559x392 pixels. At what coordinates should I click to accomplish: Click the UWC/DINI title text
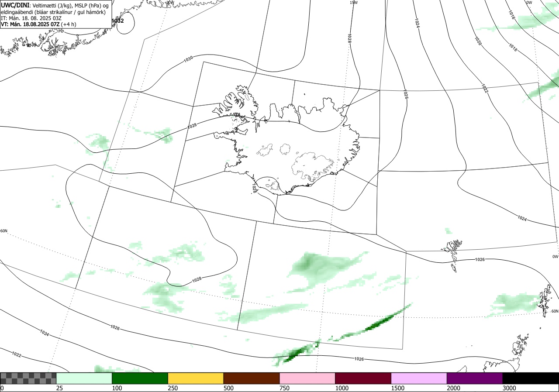15,5
